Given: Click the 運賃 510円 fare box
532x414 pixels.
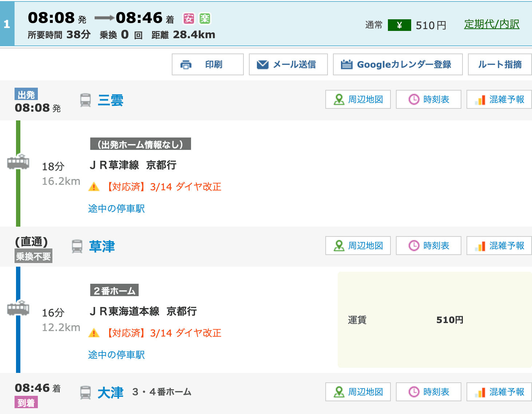Looking at the screenshot, I should point(434,320).
